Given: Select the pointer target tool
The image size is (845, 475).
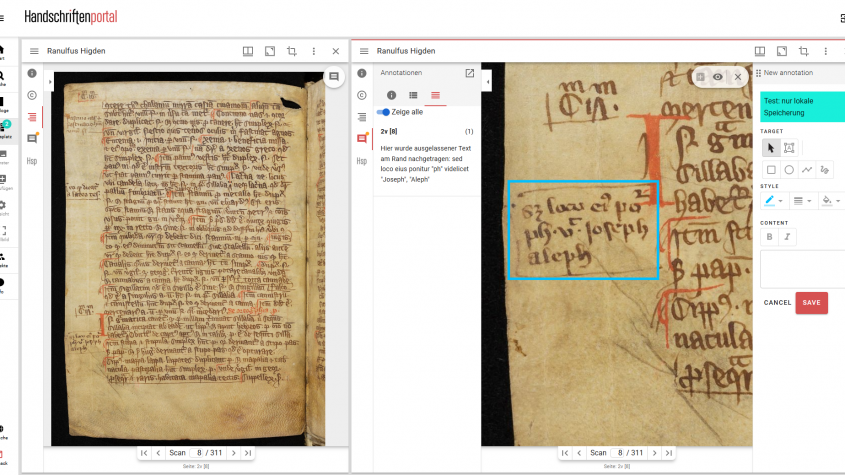Looking at the screenshot, I should 771,148.
